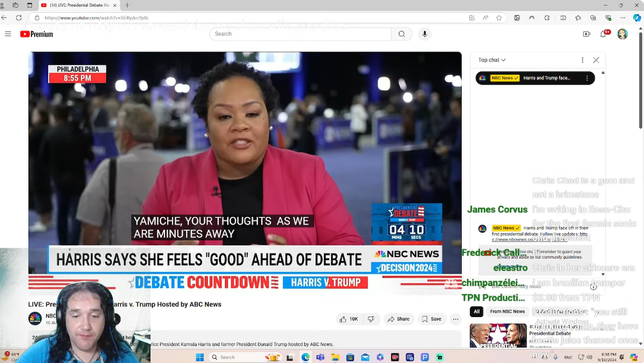The width and height of the screenshot is (644, 363).
Task: Close the LIVE Presidential Debate tab
Action: tap(115, 6)
